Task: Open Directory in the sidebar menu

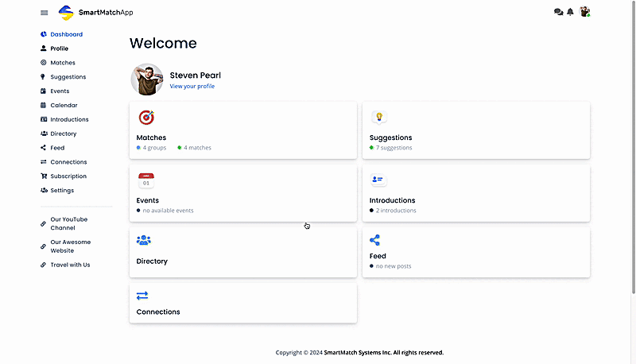Action: coord(64,134)
